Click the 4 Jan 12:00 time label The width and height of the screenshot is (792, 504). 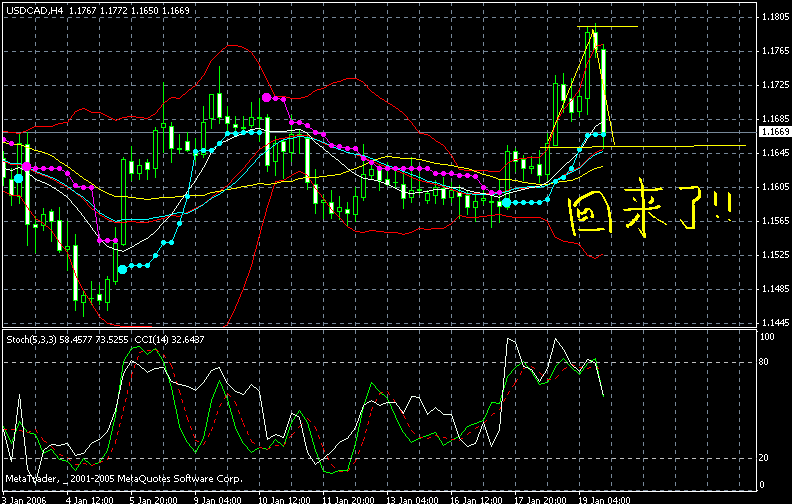tap(89, 500)
